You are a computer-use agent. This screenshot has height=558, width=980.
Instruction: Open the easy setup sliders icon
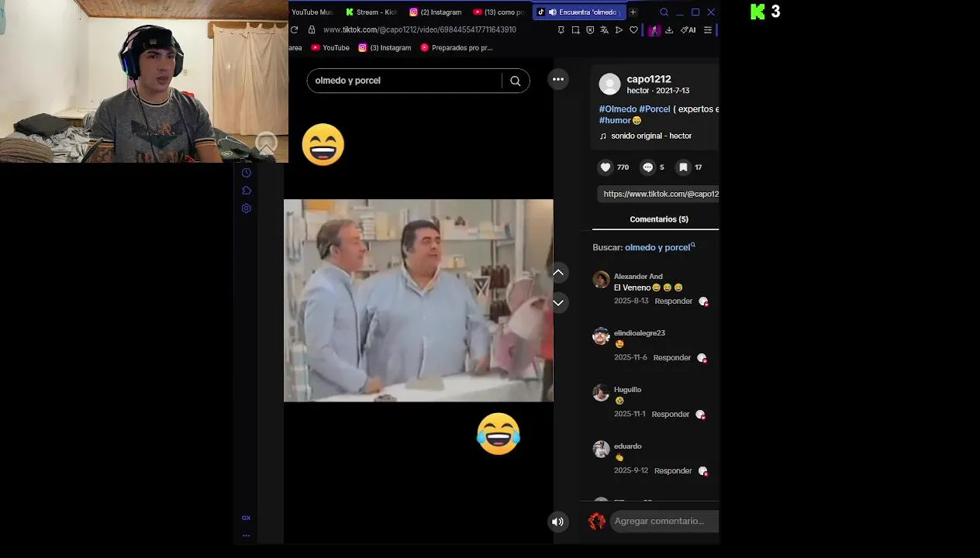[708, 30]
